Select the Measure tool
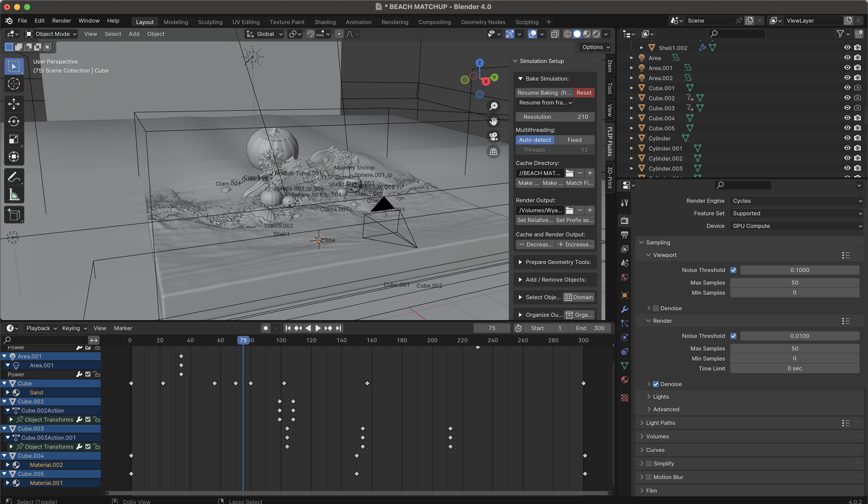868x504 pixels. point(14,195)
